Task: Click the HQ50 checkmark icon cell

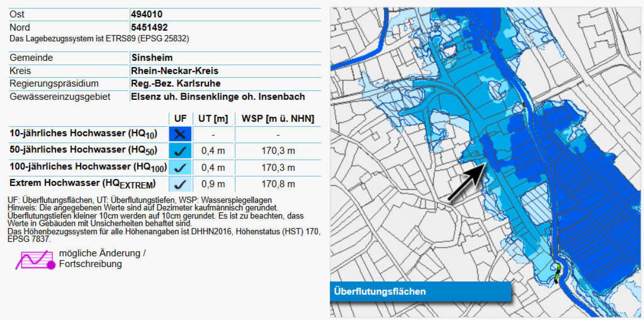Action: click(x=180, y=151)
